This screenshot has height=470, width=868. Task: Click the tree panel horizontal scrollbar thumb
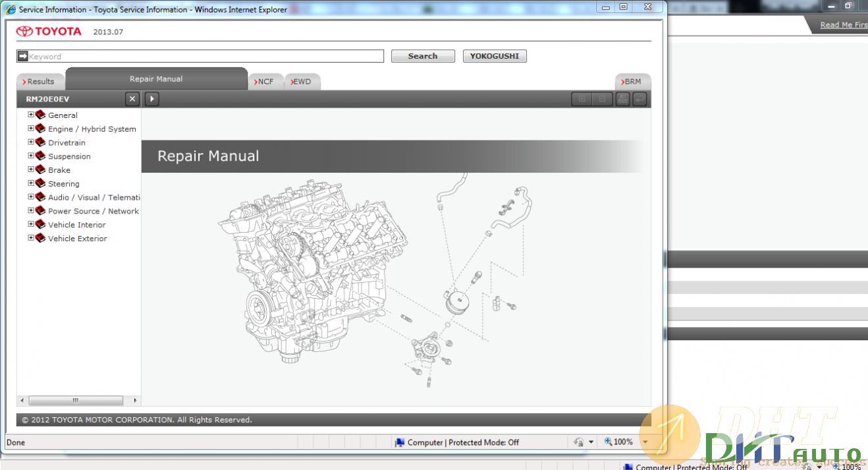(76, 400)
